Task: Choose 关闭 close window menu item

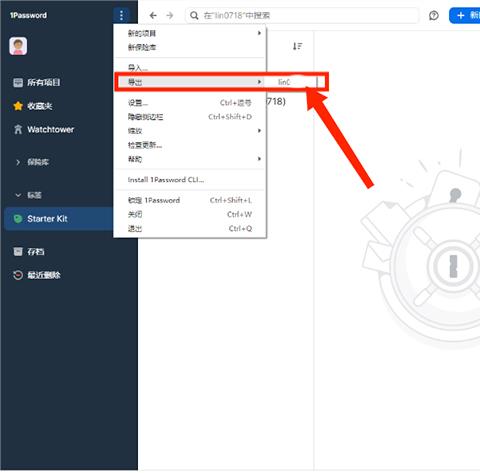Action: point(190,214)
